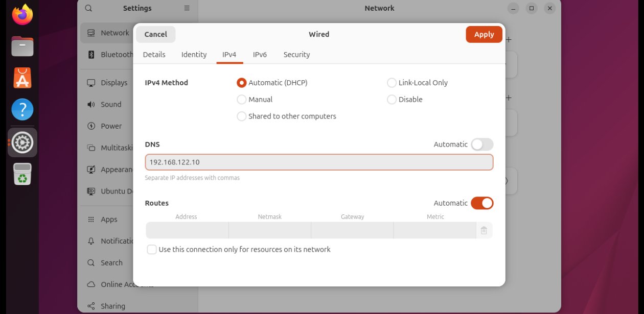Choose Link-Local Only radio option
The width and height of the screenshot is (644, 314).
coord(392,83)
